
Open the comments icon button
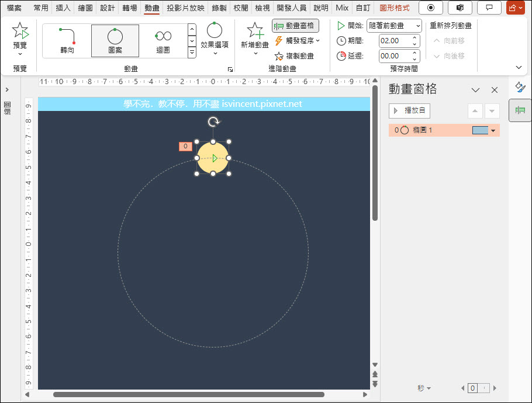(489, 8)
